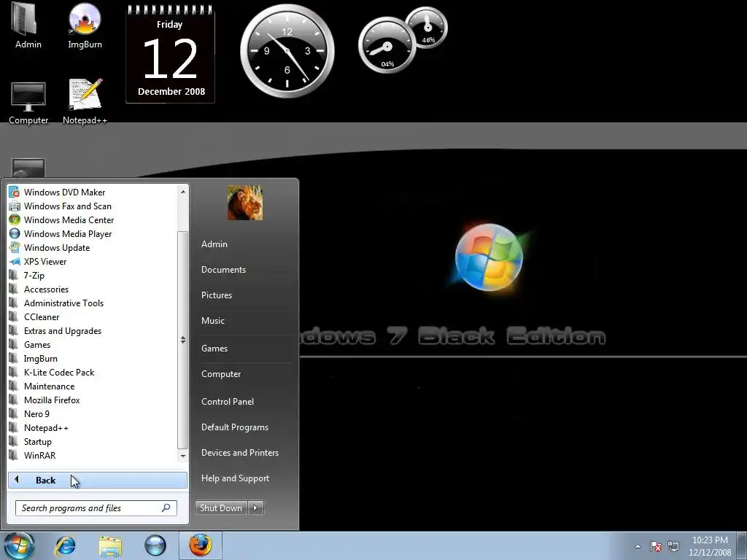Screen dimensions: 747x560
Task: Select the ImgBurn desktop icon
Action: coord(85,26)
